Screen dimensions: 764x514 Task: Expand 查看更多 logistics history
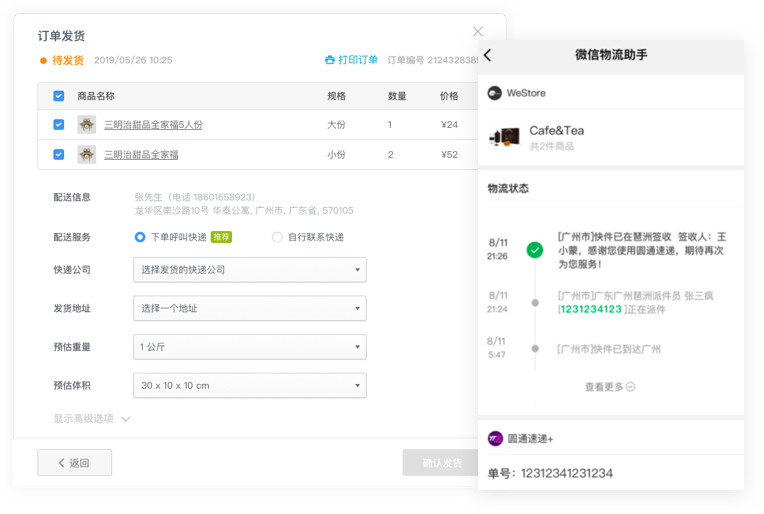[x=610, y=387]
